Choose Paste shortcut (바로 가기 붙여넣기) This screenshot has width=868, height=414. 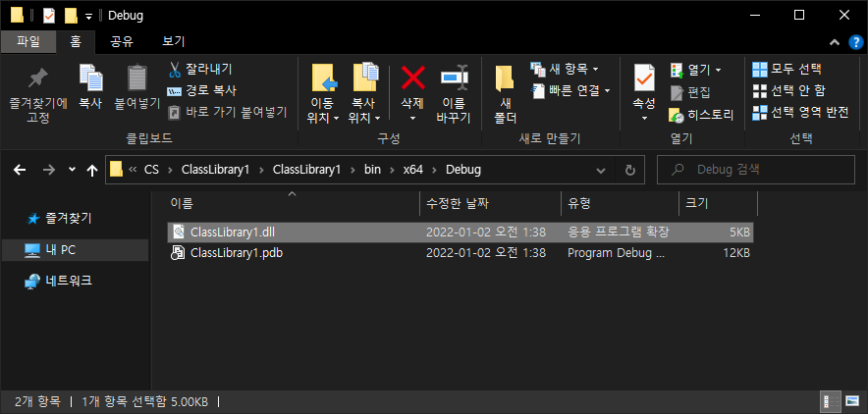[x=228, y=113]
